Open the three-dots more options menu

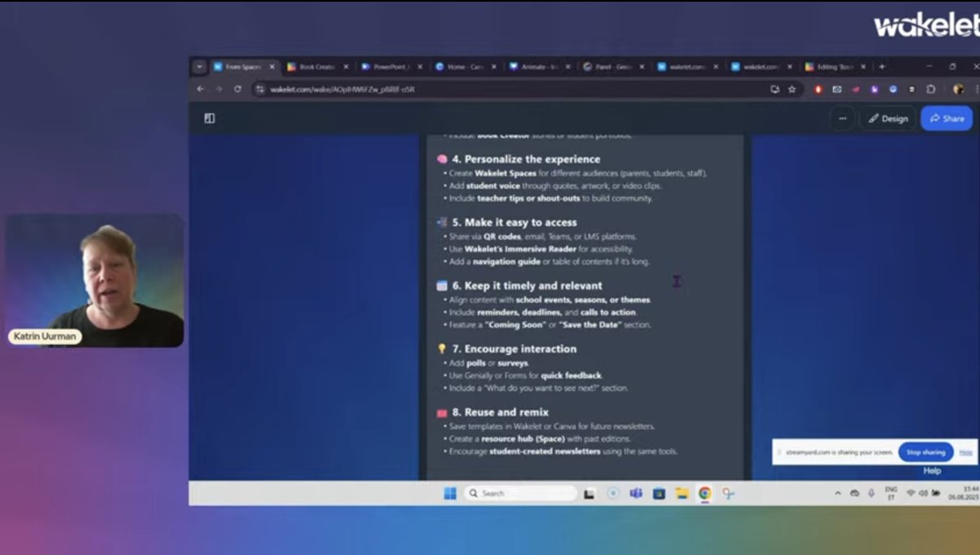pos(843,118)
